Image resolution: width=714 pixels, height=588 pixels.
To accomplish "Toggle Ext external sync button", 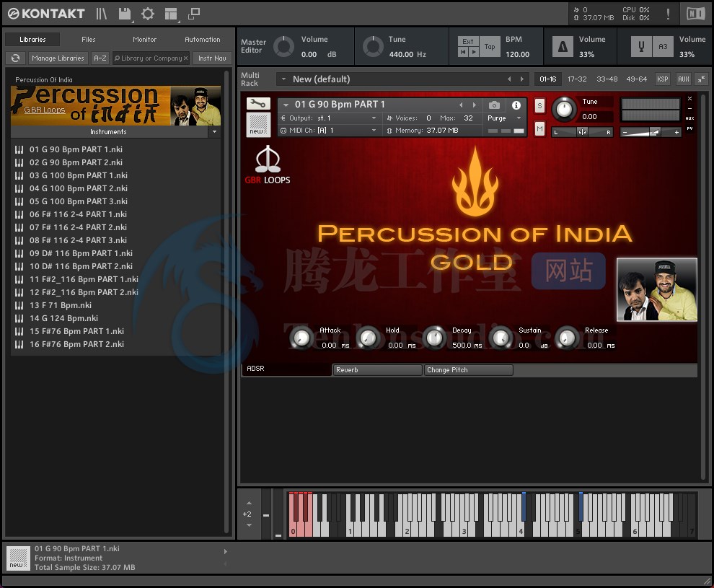I will [468, 41].
